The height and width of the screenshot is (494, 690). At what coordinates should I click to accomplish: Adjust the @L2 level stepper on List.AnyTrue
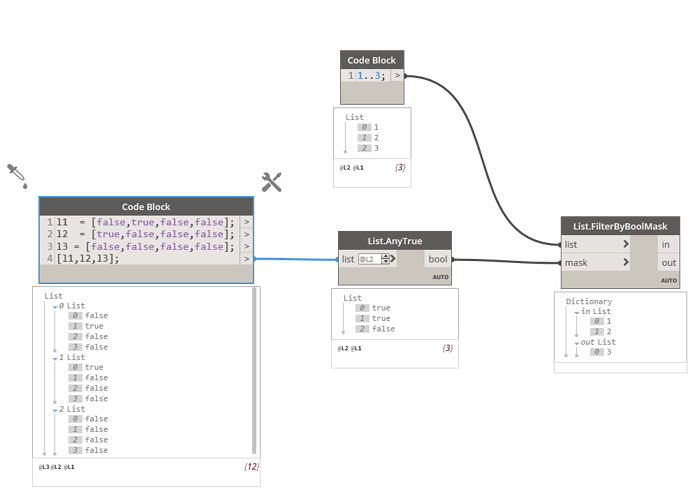[x=385, y=259]
